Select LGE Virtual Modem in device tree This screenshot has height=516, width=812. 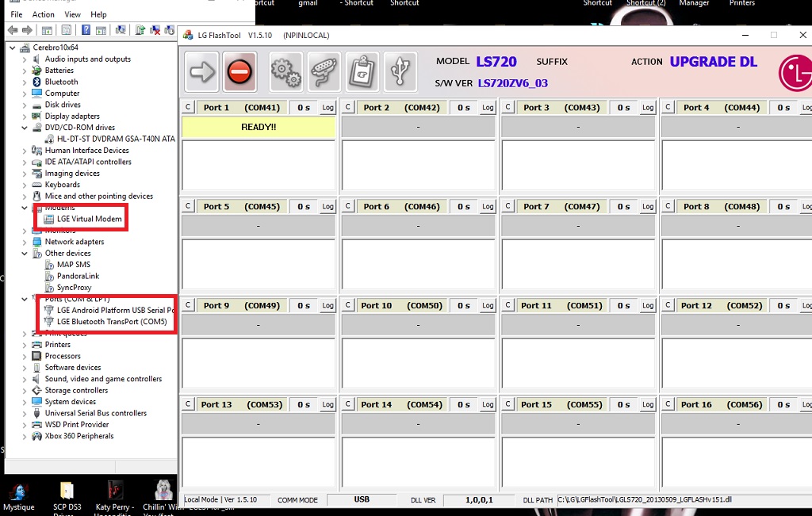(x=89, y=219)
